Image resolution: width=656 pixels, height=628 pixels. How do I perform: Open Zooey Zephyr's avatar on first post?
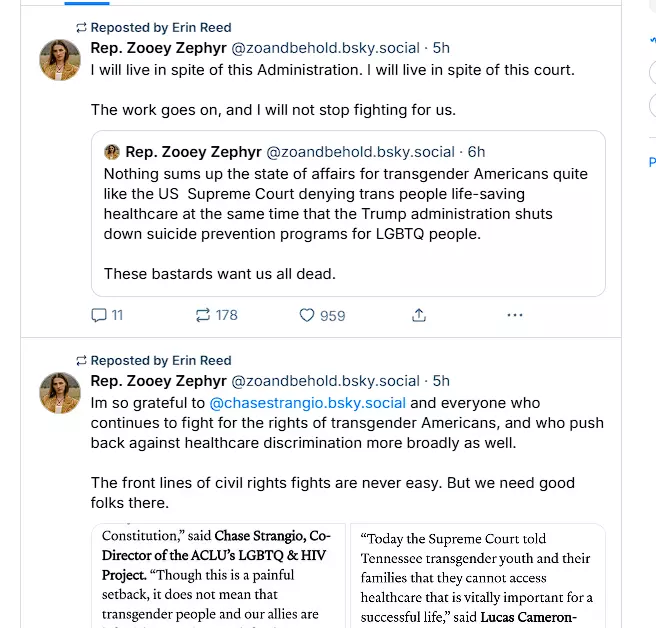60,61
